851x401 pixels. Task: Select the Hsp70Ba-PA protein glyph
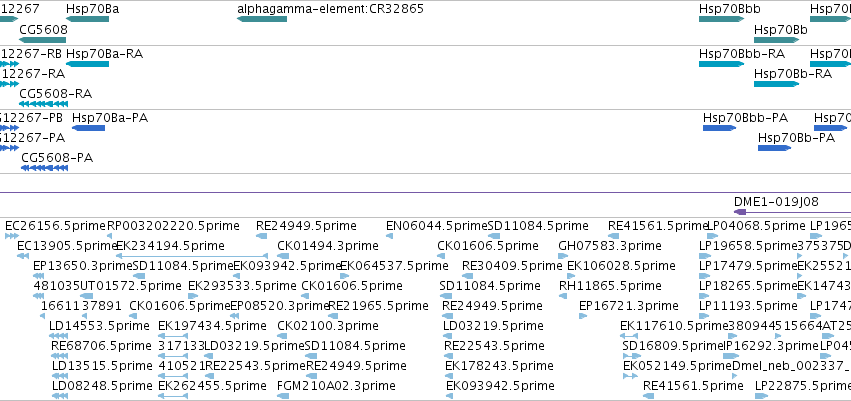[x=88, y=128]
